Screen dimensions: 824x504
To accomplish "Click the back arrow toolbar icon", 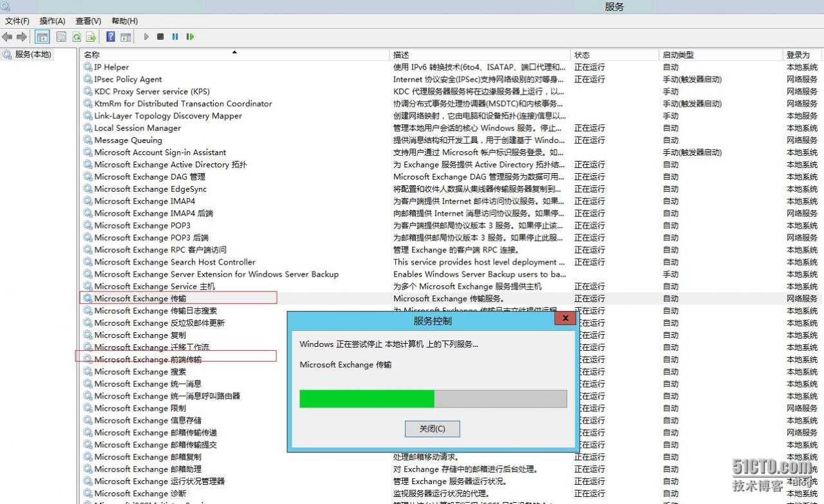I will click(x=8, y=37).
